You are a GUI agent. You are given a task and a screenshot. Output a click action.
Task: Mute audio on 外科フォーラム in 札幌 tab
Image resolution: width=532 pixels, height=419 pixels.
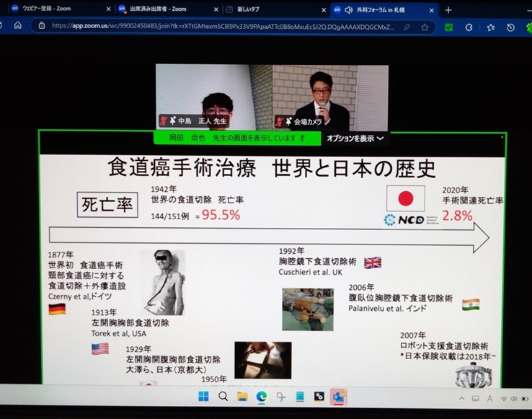348,10
